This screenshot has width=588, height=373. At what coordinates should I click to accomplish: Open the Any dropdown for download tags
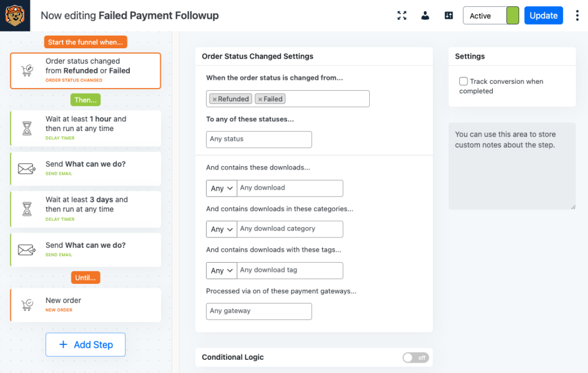(x=222, y=271)
